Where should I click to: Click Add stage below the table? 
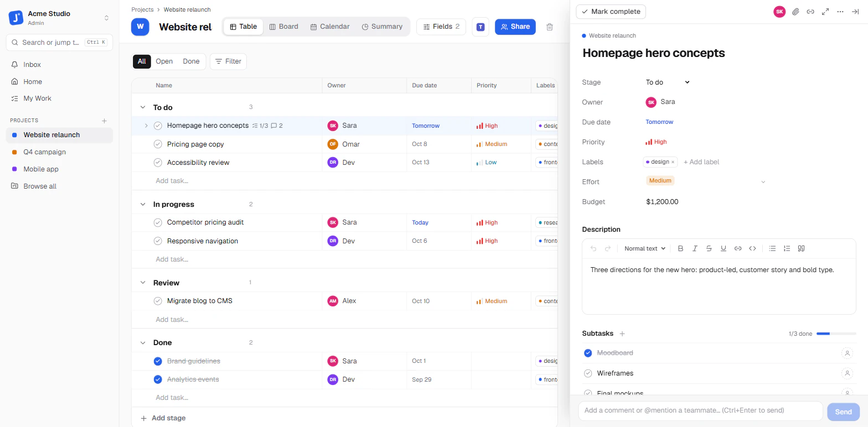coord(163,418)
